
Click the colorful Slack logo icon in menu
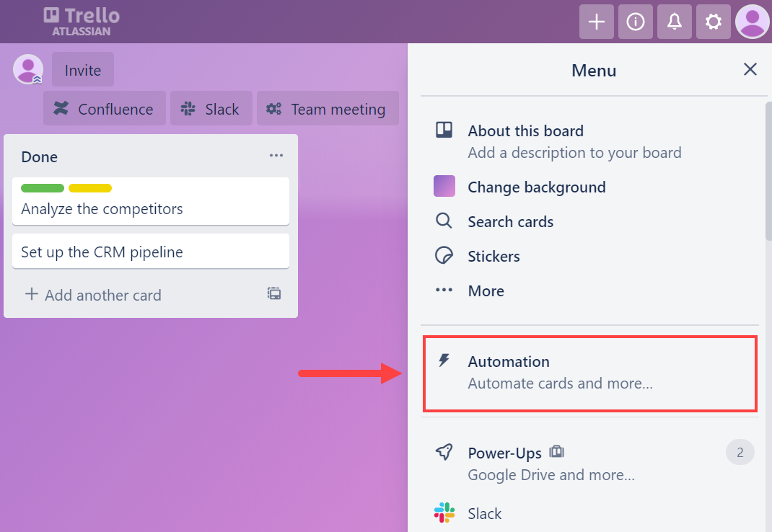[444, 513]
